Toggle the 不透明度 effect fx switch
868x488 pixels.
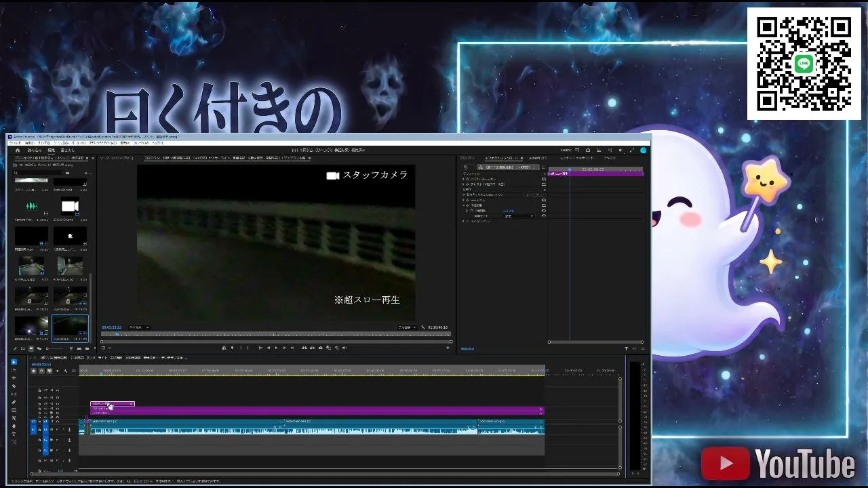pos(468,206)
